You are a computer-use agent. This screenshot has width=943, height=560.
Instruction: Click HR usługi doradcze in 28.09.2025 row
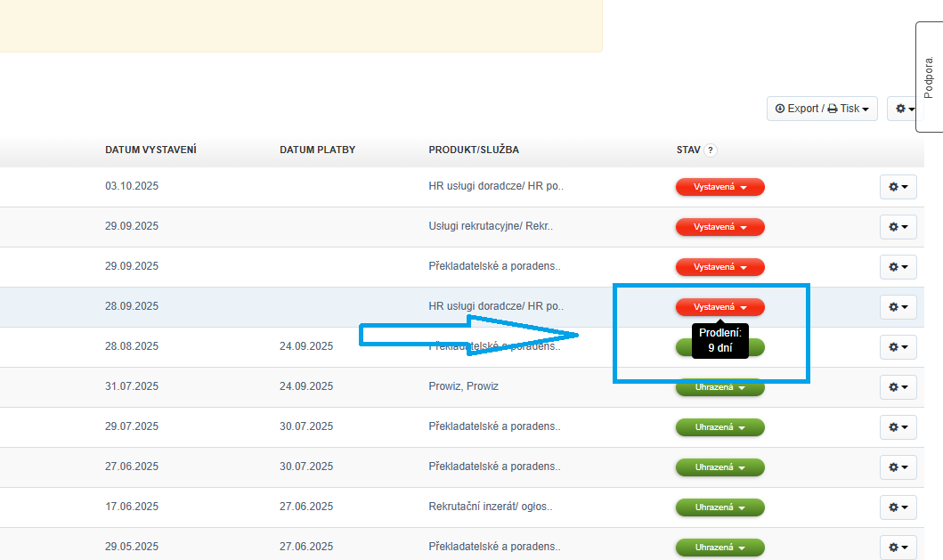point(496,306)
